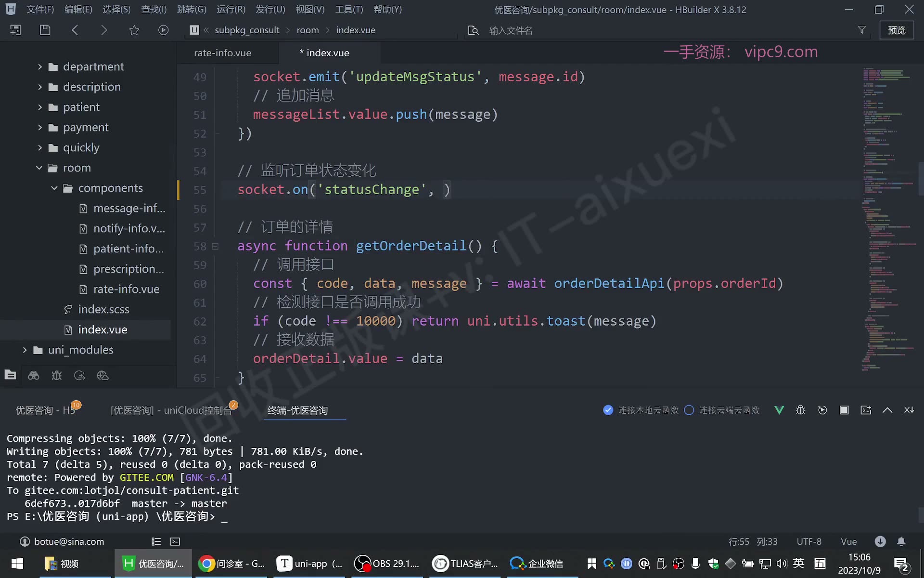The image size is (924, 578).
Task: Close console with the X arrow icon
Action: (909, 410)
